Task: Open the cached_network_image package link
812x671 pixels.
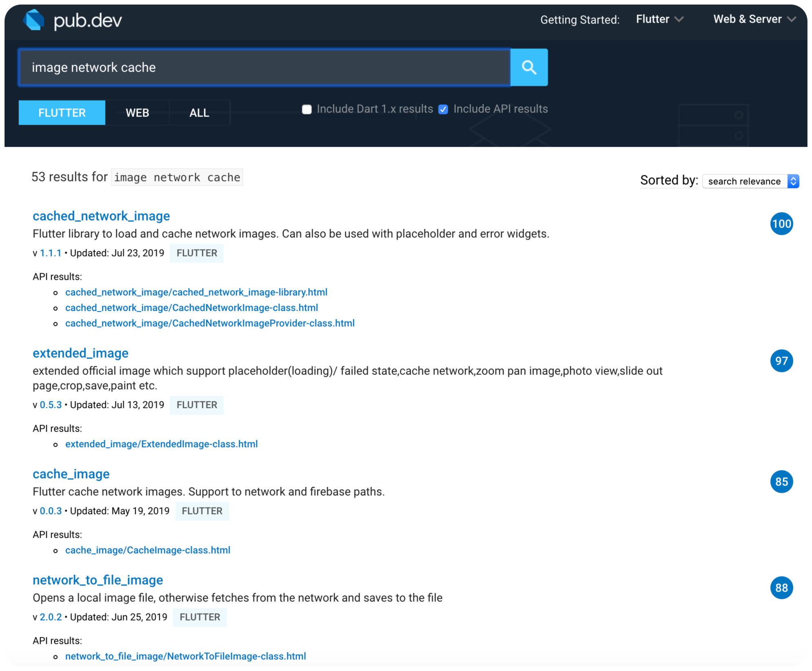Action: [101, 216]
